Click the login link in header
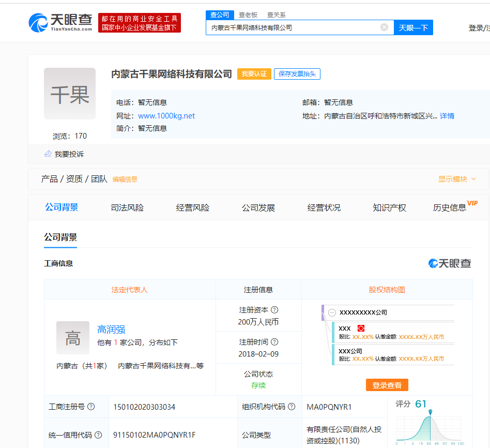The height and width of the screenshot is (448, 490). [x=479, y=28]
